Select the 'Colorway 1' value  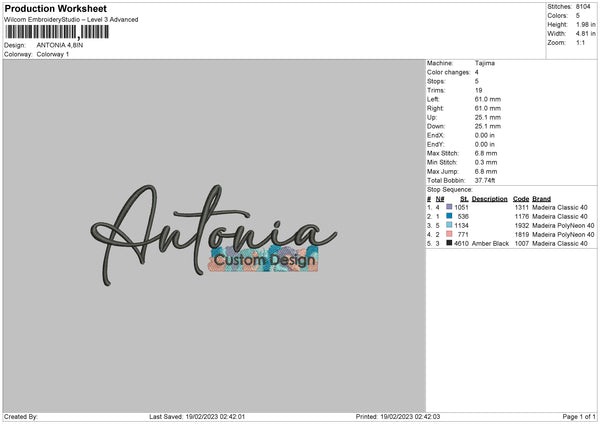(x=53, y=54)
